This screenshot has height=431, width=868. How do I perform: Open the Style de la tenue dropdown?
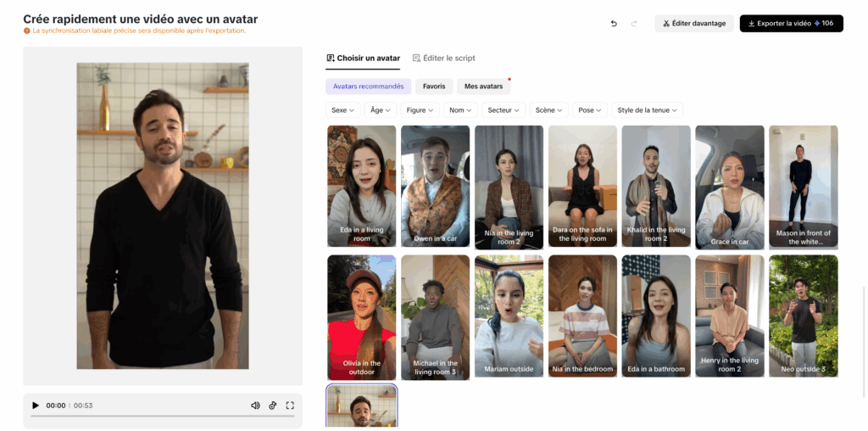point(647,110)
